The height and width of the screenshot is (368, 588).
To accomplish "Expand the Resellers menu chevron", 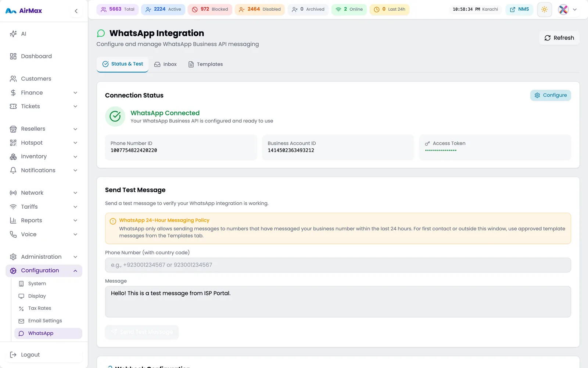I will click(x=75, y=129).
